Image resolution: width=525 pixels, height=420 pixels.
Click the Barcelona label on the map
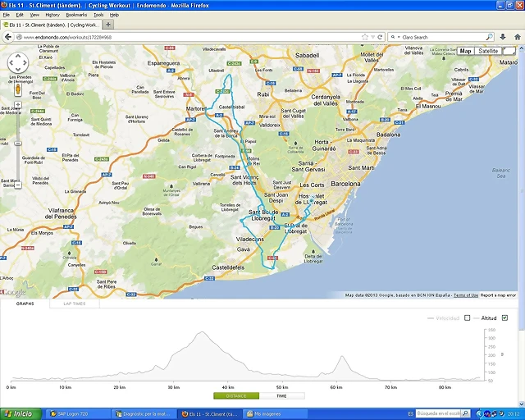point(345,184)
